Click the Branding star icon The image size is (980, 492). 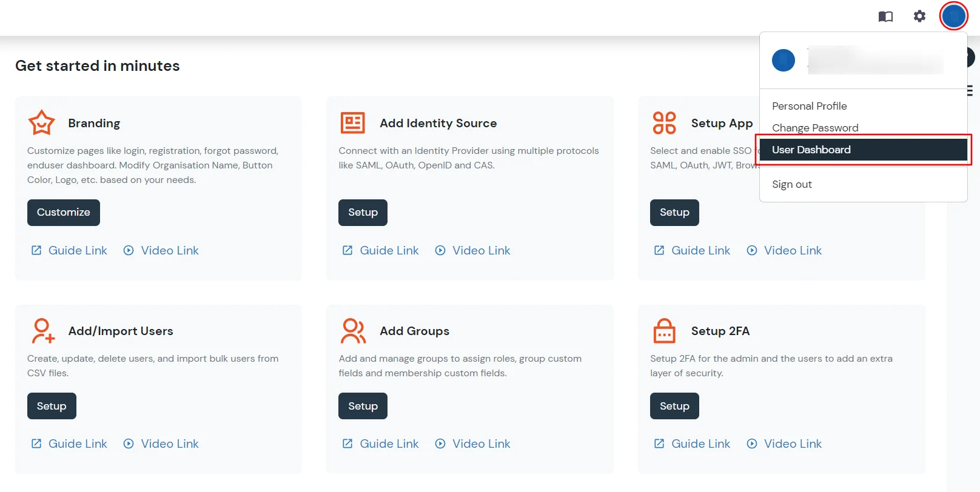pos(42,123)
